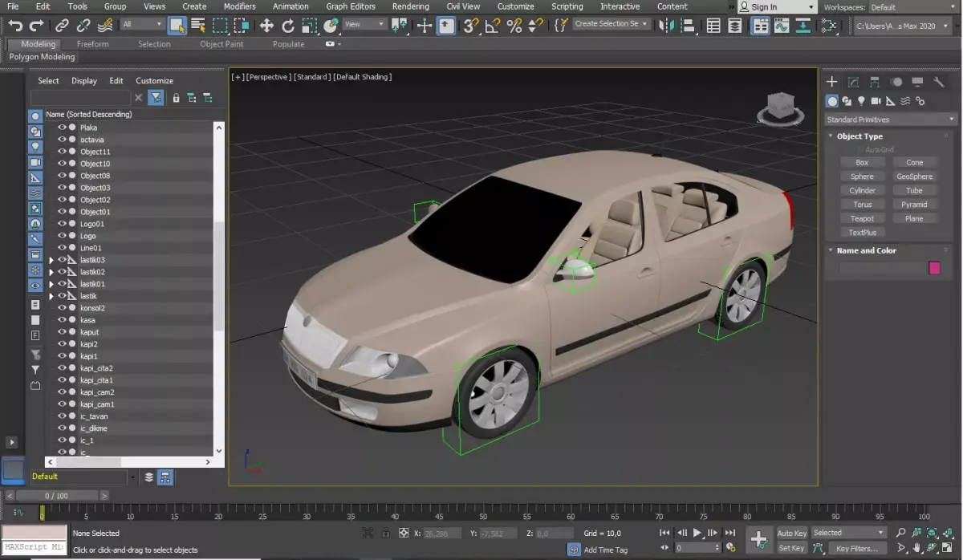Click the pink object color swatch
This screenshot has height=560, width=963.
(x=934, y=268)
